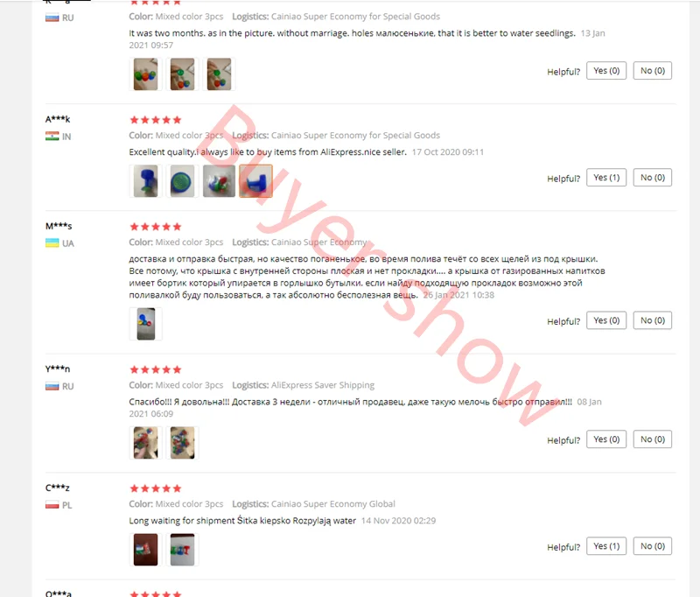Mark A***k review helpful with Yes (1)
This screenshot has width=700, height=597.
606,178
